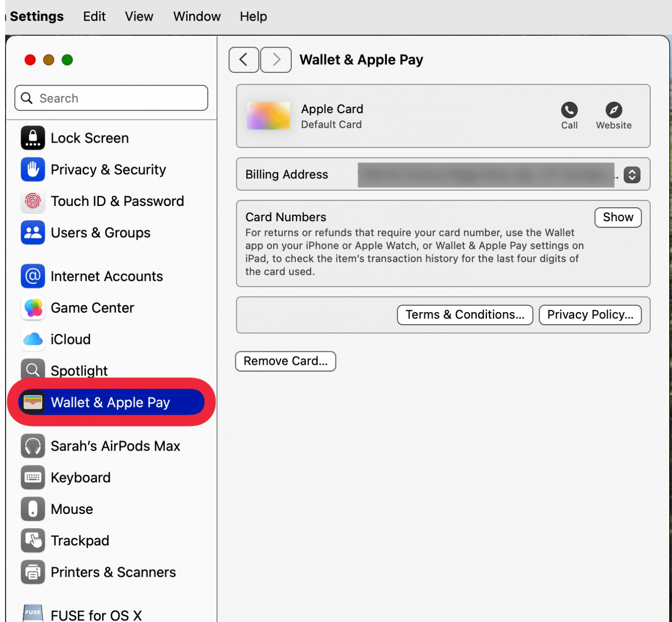
Task: Open Touch ID & Password settings
Action: tap(117, 201)
